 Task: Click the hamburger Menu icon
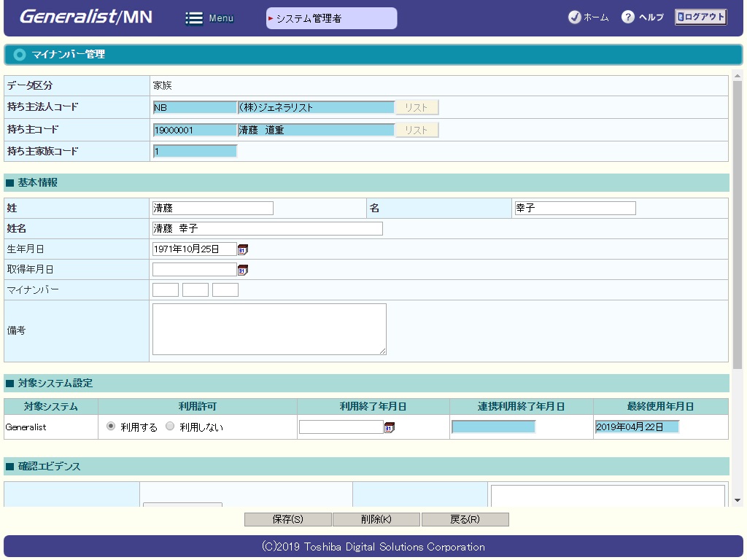194,18
